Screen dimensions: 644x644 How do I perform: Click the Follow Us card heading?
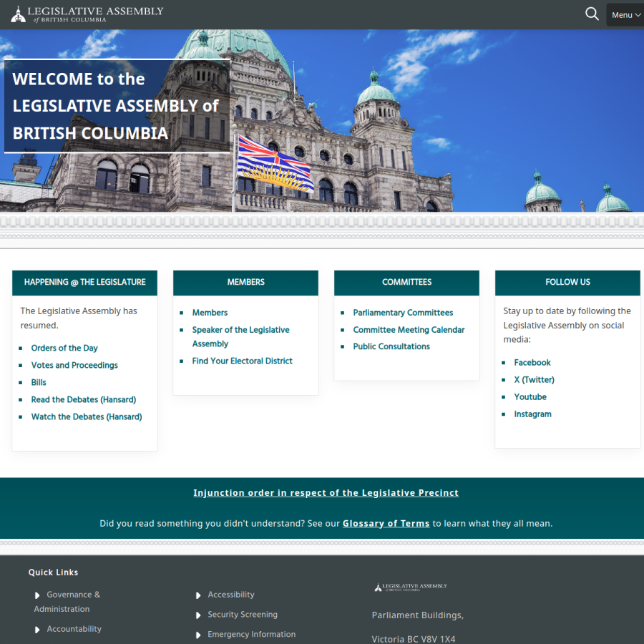(x=567, y=283)
